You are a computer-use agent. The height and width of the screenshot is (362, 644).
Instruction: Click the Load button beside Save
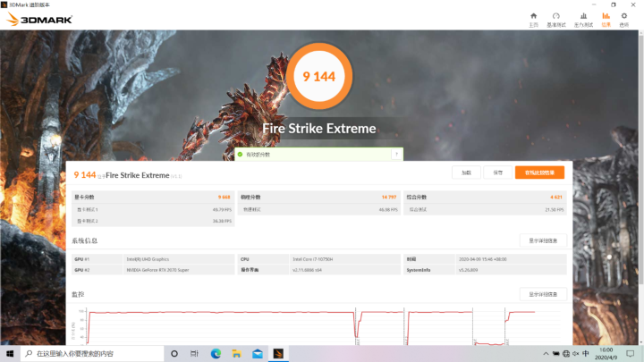coord(466,173)
